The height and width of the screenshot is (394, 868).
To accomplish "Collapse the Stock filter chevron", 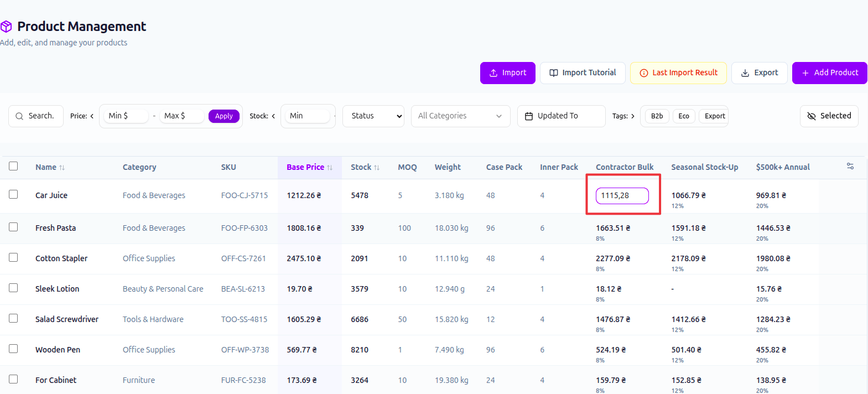I will 273,116.
